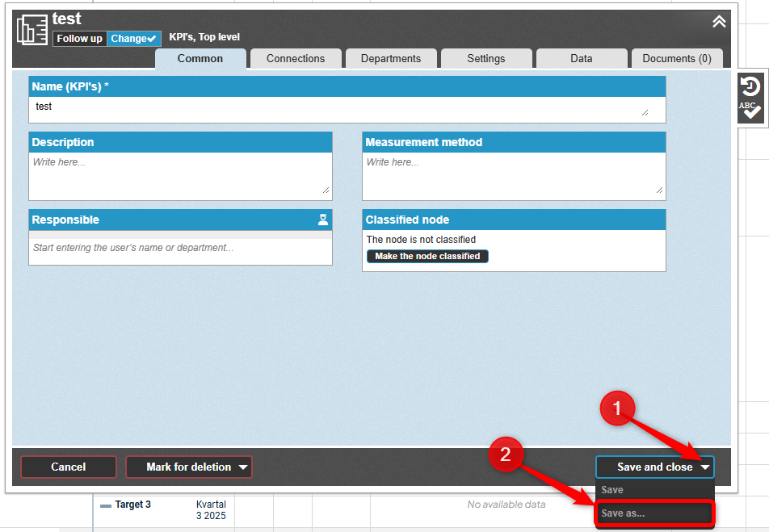
Task: Open the Data tab
Action: [x=582, y=58]
